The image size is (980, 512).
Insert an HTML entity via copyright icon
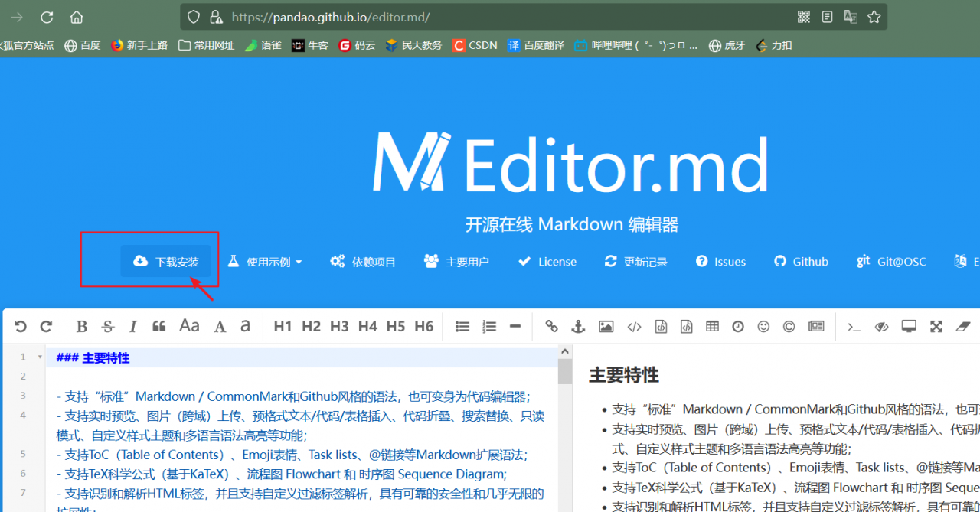click(x=789, y=327)
